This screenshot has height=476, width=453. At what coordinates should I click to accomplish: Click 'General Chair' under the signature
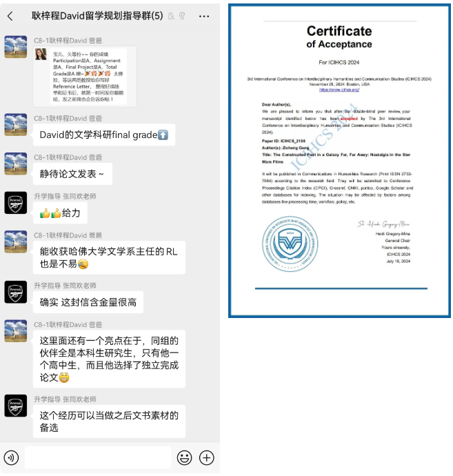pyautogui.click(x=397, y=241)
